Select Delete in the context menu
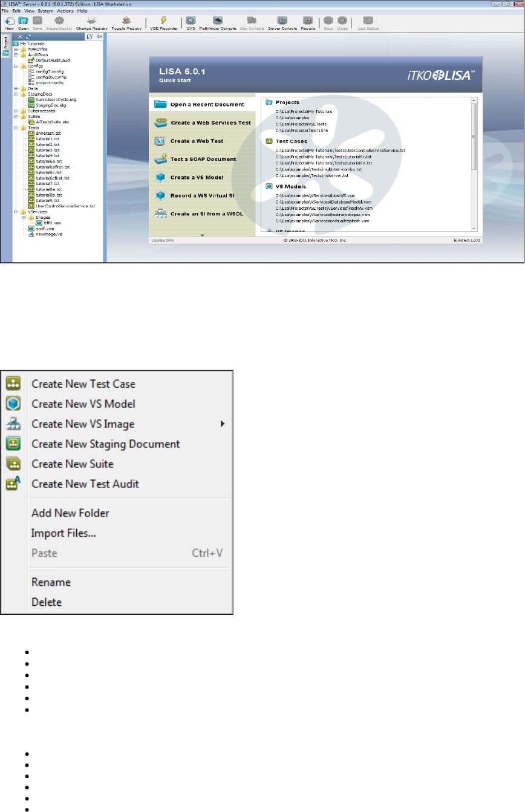Image resolution: width=525 pixels, height=812 pixels. (x=47, y=602)
